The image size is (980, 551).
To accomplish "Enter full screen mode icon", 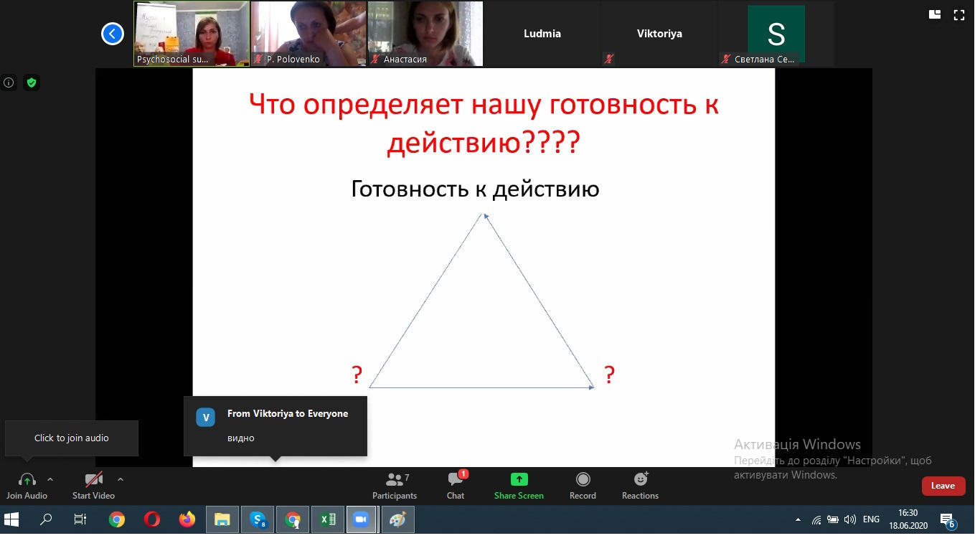I will point(959,14).
